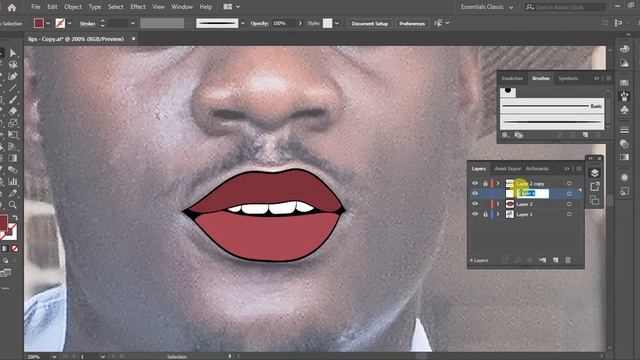Select the Free Transform tool

point(13,134)
